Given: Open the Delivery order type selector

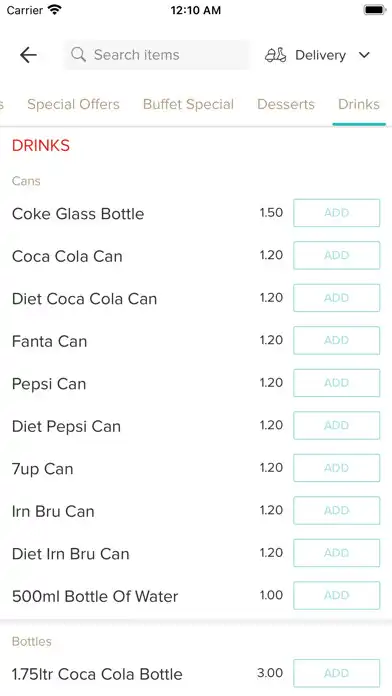Looking at the screenshot, I should pos(317,55).
